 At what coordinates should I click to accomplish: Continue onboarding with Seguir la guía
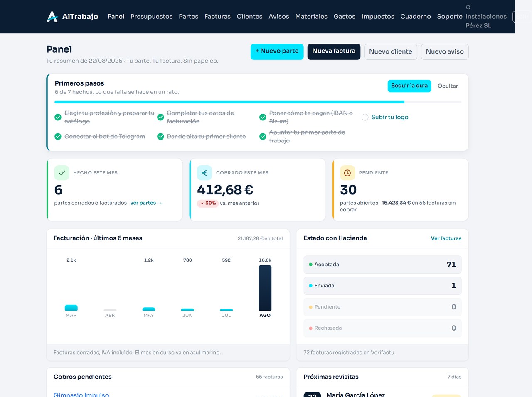(409, 86)
